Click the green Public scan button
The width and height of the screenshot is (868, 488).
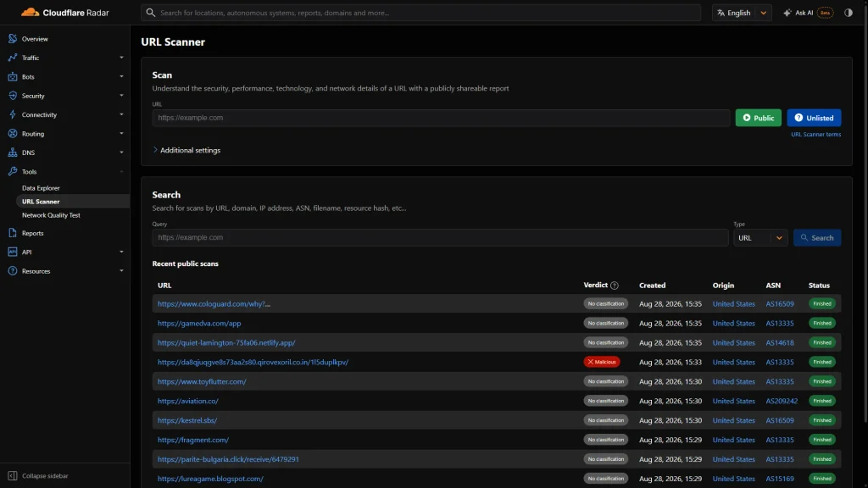point(759,118)
